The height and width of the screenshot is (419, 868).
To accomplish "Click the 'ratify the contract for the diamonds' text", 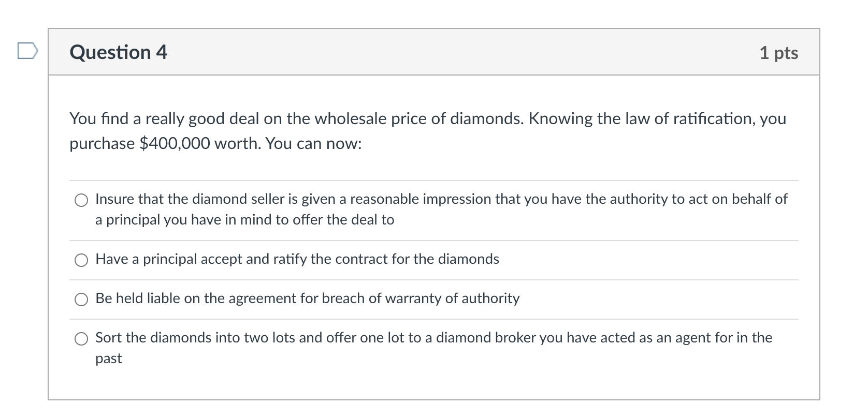I will [363, 260].
